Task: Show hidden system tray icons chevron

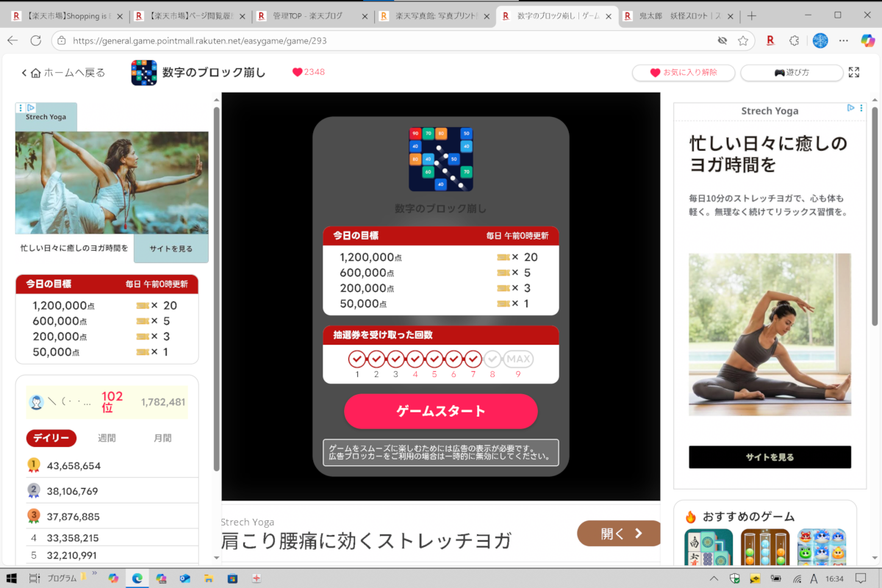Action: coord(715,578)
